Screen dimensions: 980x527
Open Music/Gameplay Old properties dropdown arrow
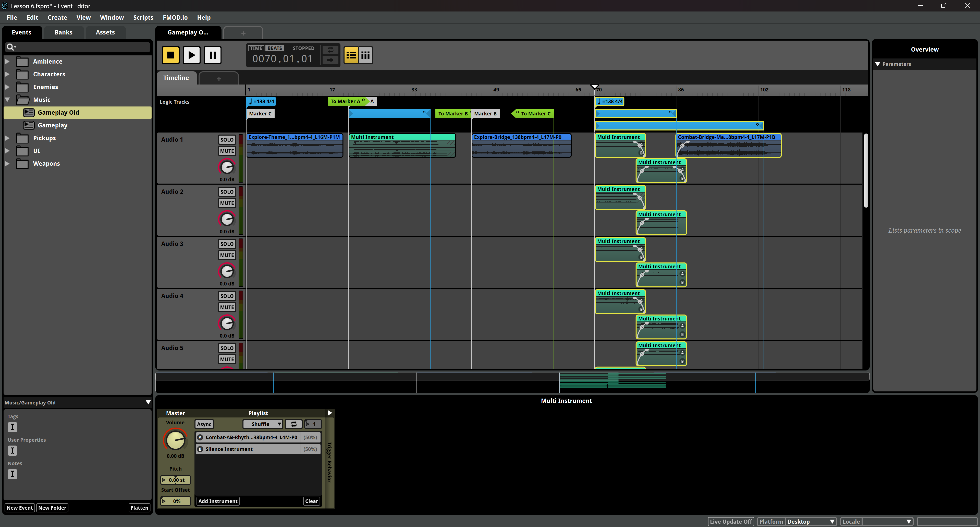tap(148, 403)
